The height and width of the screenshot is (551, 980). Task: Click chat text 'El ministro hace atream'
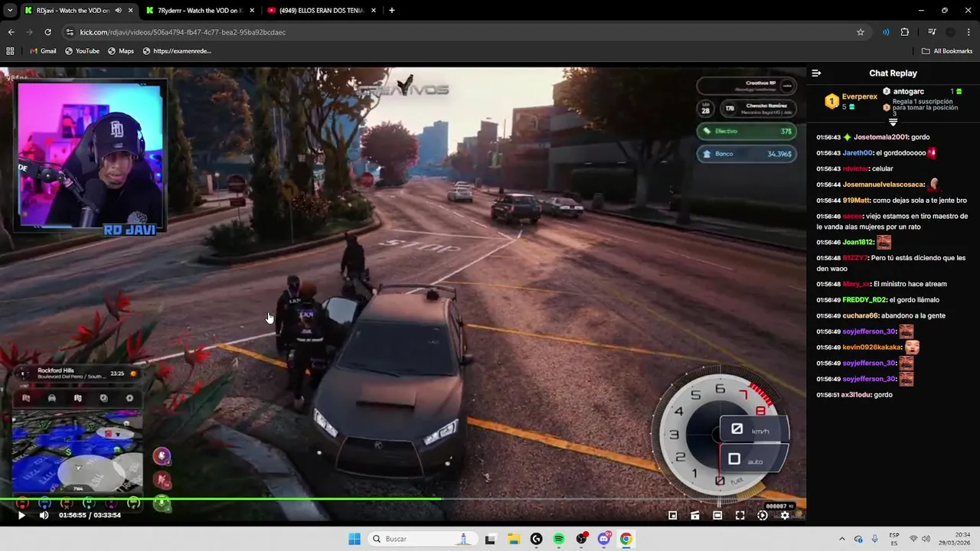point(910,284)
